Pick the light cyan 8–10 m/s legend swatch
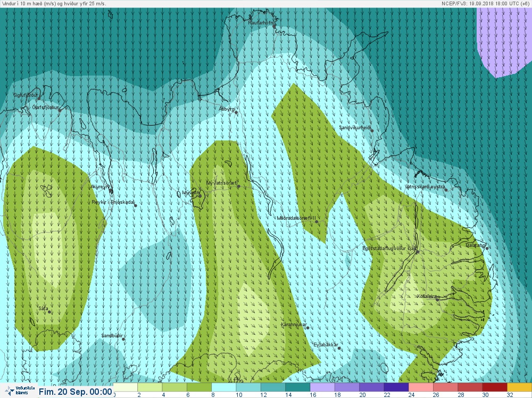532x398 pixels. click(223, 387)
